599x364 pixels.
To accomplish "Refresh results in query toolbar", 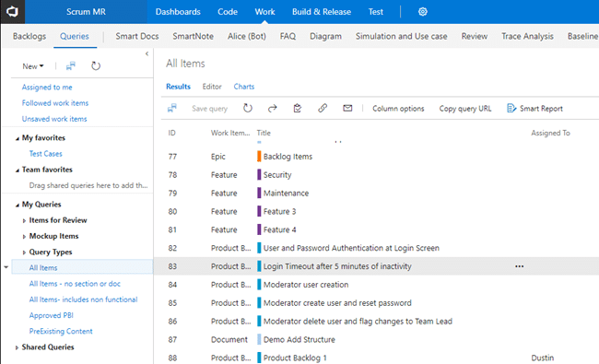I will coord(248,109).
